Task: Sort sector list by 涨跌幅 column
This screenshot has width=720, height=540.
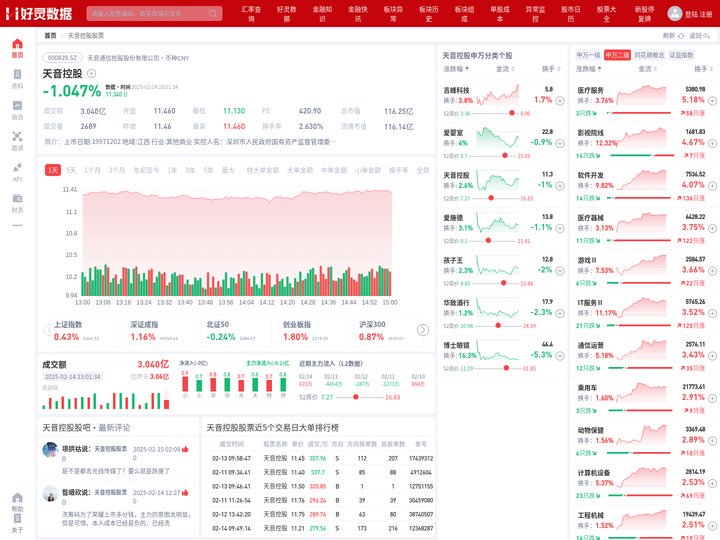Action: pyautogui.click(x=589, y=69)
